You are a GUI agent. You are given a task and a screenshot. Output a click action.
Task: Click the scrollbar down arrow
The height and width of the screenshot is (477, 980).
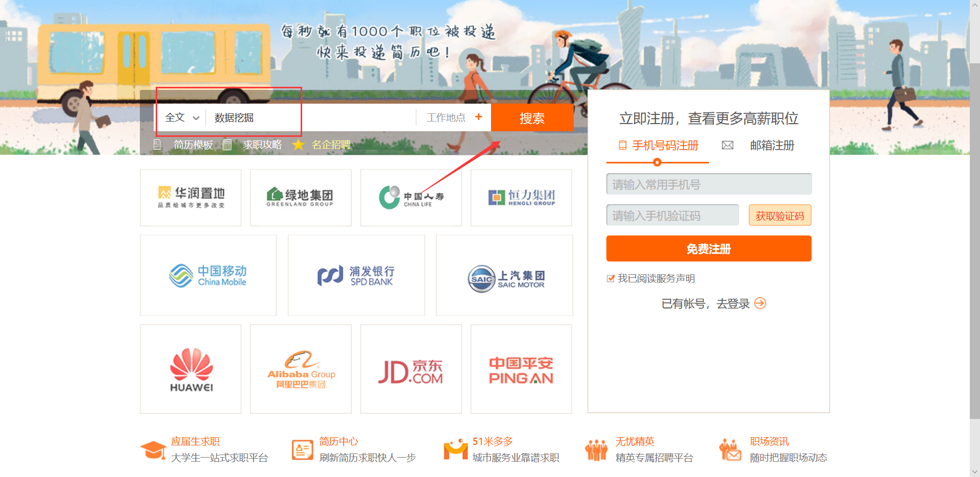tap(974, 472)
